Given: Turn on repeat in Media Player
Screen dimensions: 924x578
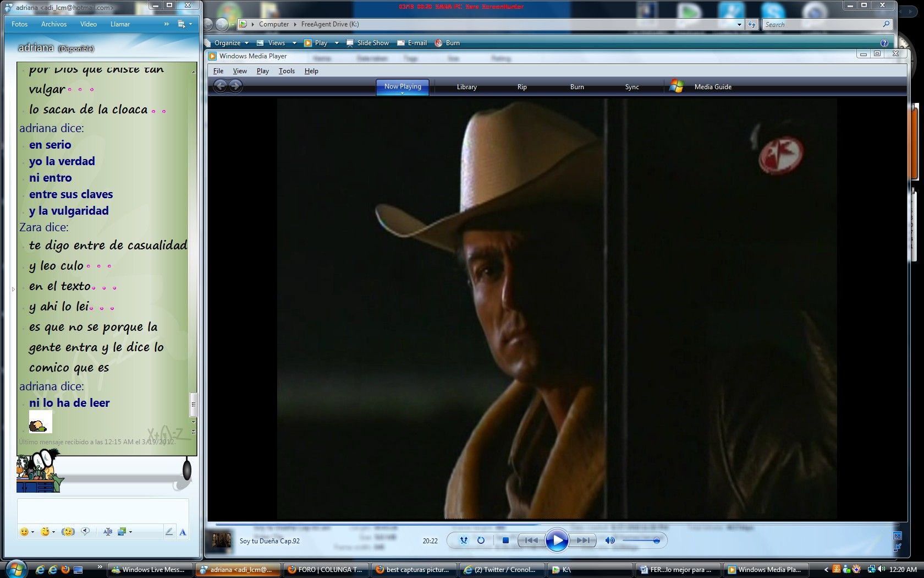Looking at the screenshot, I should [481, 541].
